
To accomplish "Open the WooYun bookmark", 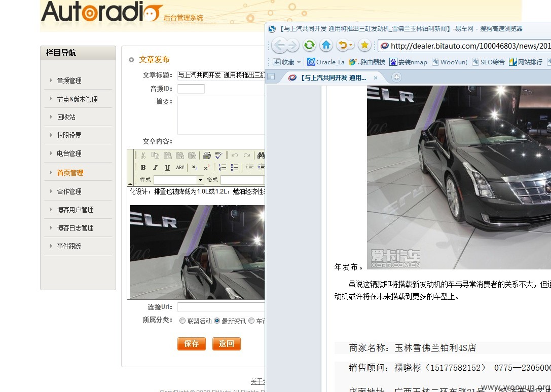I will click(x=450, y=62).
